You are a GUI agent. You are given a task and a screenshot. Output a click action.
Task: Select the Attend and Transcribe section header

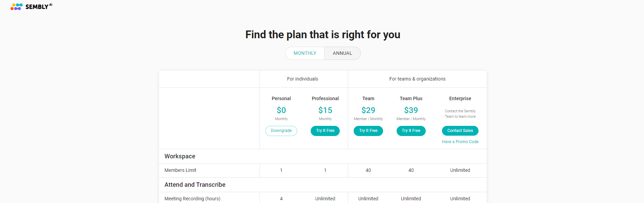(195, 185)
